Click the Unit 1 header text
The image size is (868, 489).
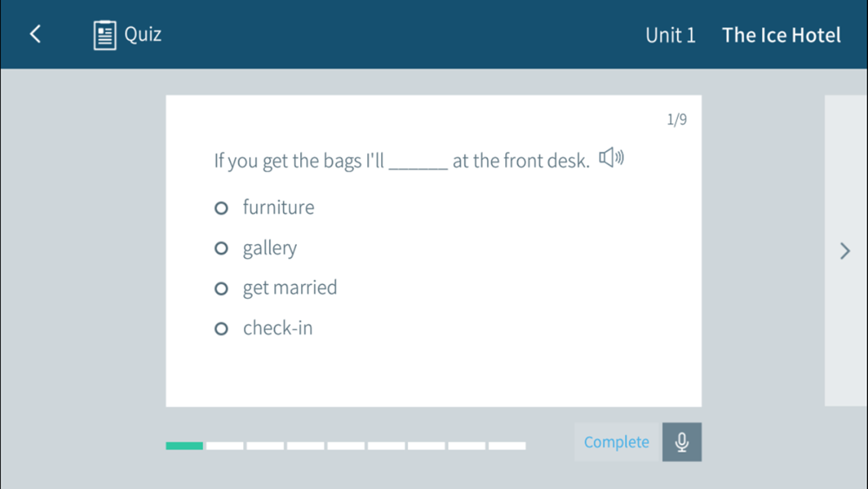click(670, 36)
